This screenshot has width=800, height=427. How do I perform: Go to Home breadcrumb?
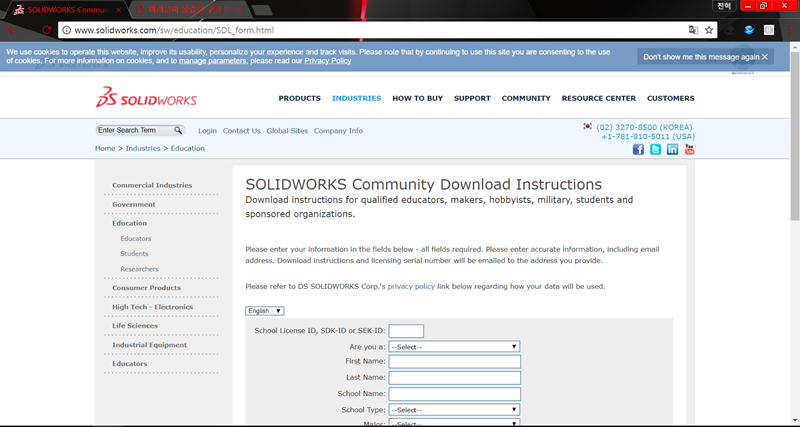click(105, 148)
